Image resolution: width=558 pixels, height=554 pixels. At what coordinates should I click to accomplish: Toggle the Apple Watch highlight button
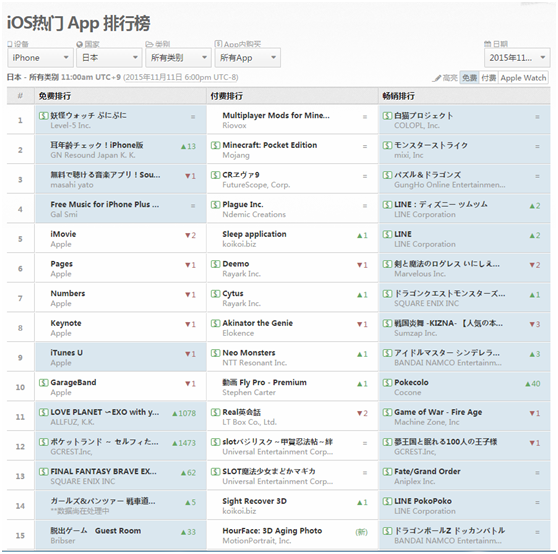tap(523, 78)
